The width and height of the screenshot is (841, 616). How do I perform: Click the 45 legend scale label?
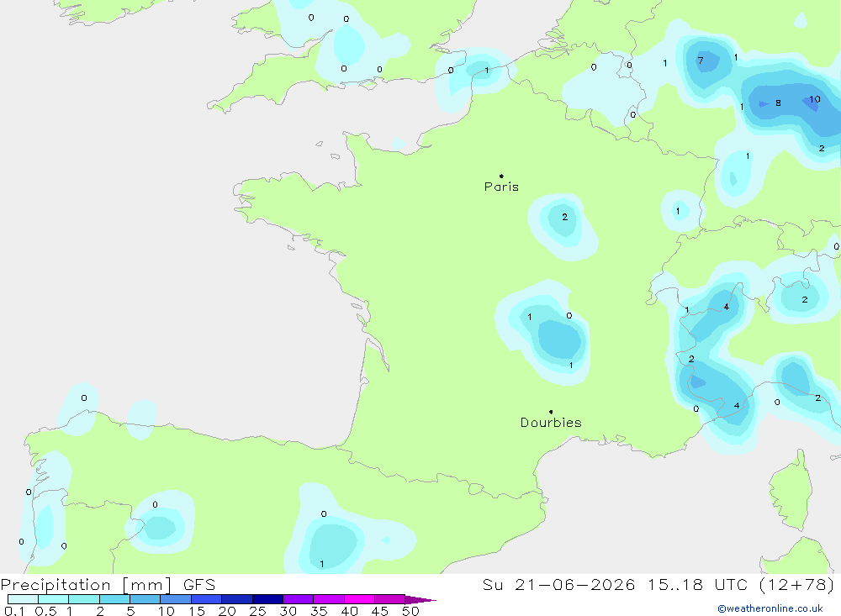click(x=380, y=611)
